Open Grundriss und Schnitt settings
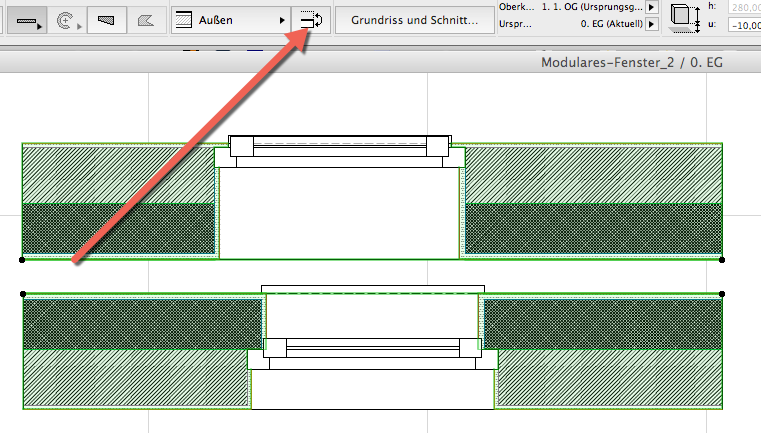The height and width of the screenshot is (433, 761). [x=414, y=20]
